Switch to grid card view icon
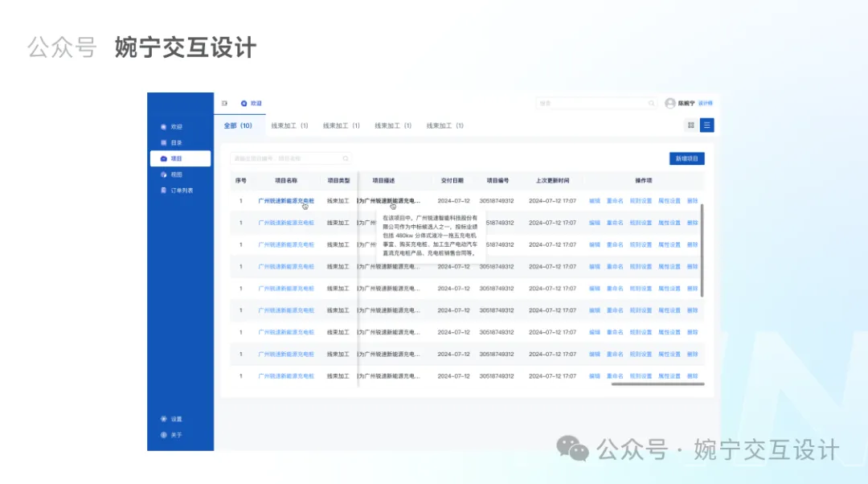This screenshot has width=868, height=484. 691,125
